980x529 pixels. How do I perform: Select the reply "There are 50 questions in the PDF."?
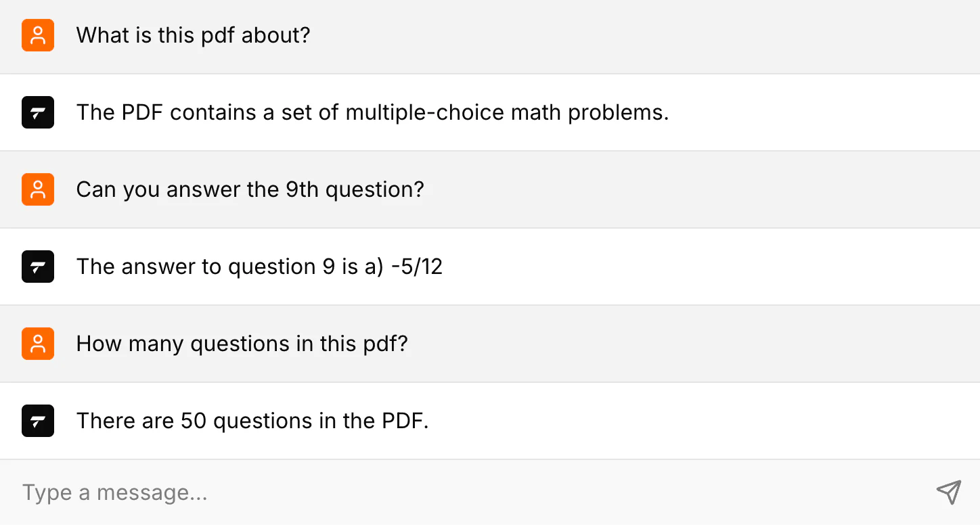[x=252, y=421]
